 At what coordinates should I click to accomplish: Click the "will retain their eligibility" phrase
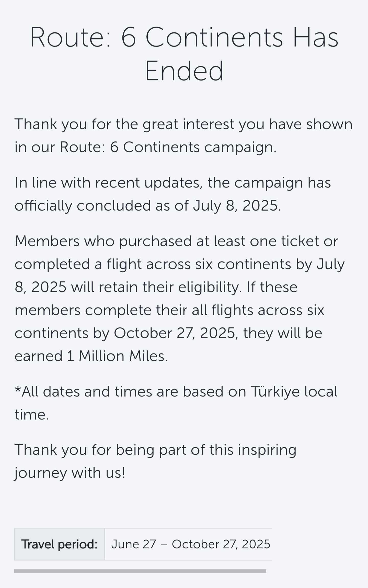tap(156, 287)
